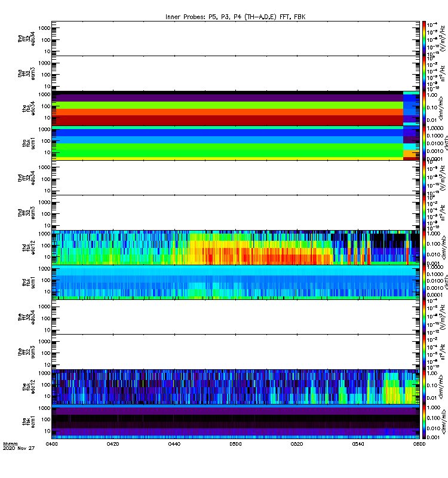Viewport: 448px width, 478px height.
Task: Click inside the the fbk edc12 spectrogram
Action: (235, 387)
